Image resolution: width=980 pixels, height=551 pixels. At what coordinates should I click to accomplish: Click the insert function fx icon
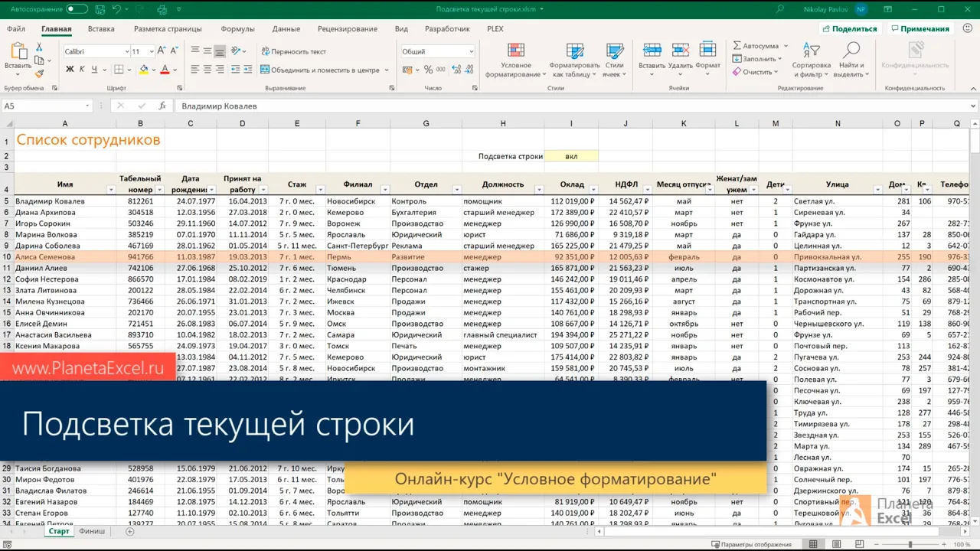[162, 106]
